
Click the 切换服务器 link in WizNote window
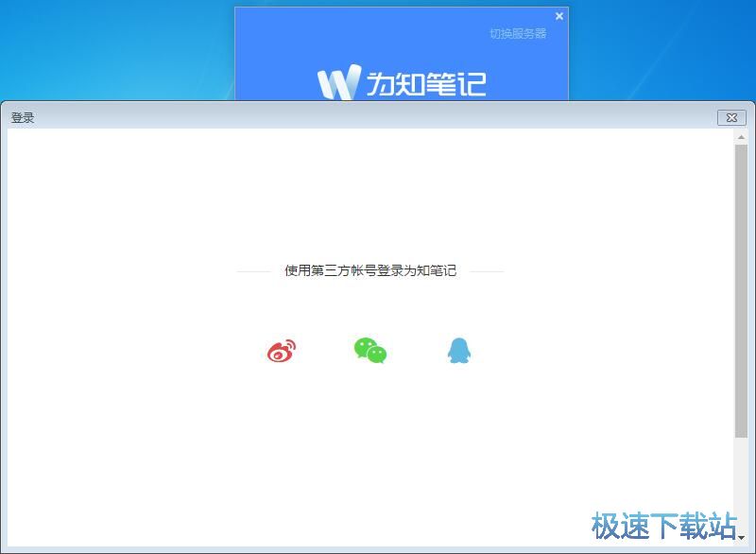coord(518,33)
